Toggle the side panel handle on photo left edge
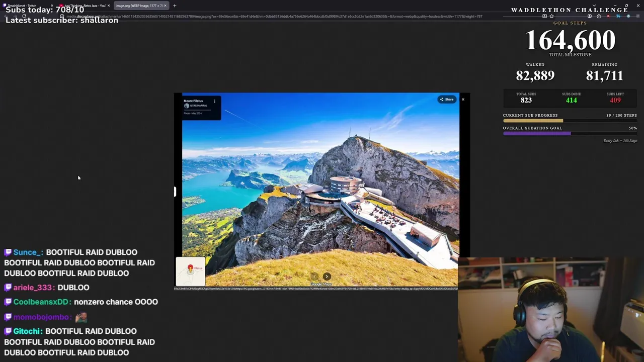Viewport: 644px width, 362px height. point(175,192)
